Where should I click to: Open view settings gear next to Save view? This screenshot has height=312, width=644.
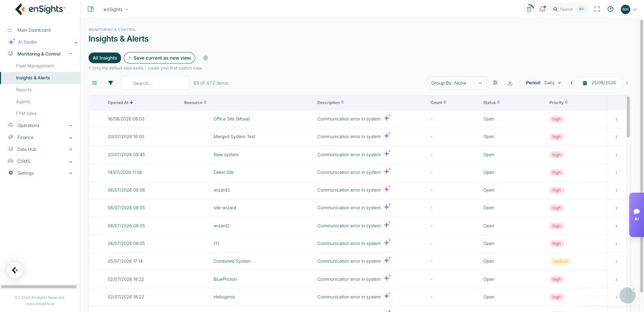206,58
